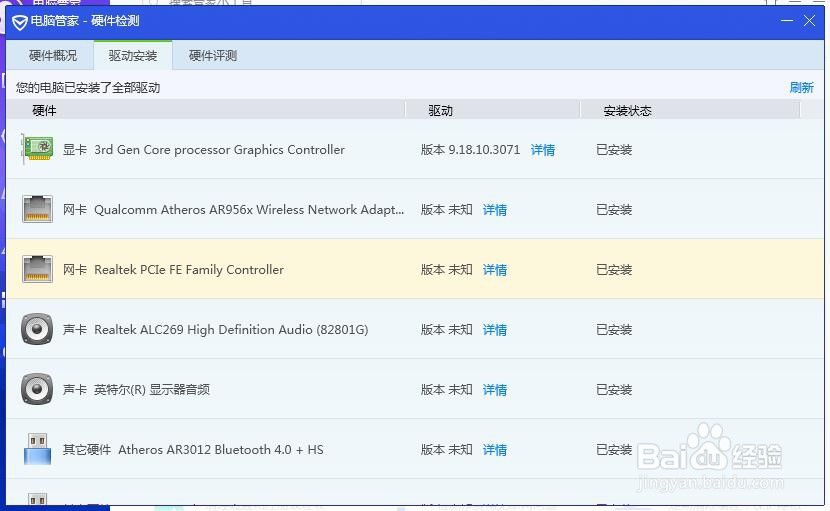Viewport: 830px width, 511px height.
Task: Switch to the 硬件概况 tab
Action: point(53,56)
